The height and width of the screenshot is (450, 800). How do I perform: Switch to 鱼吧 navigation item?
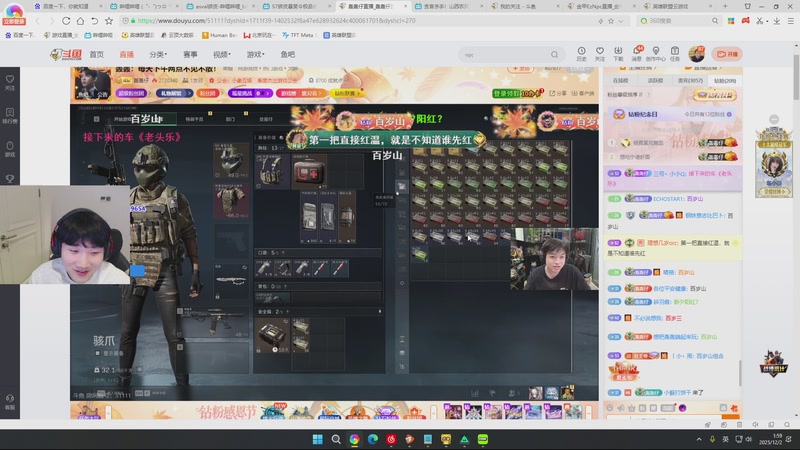coord(288,55)
